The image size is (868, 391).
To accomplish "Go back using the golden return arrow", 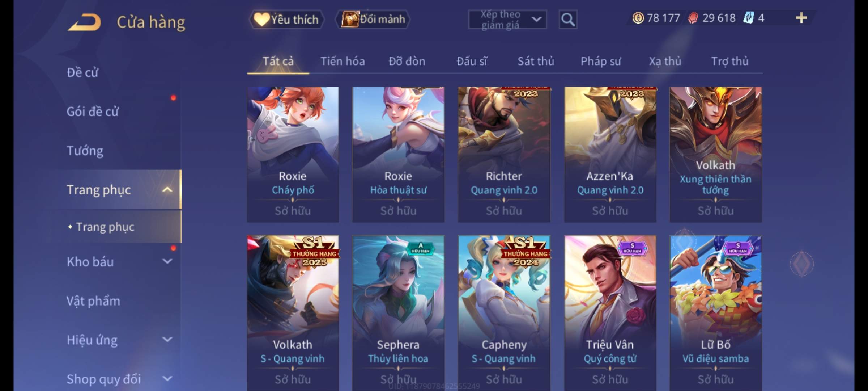I will click(84, 22).
